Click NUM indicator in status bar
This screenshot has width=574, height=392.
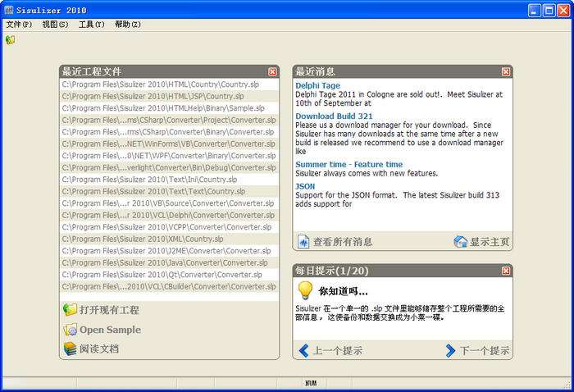click(x=311, y=383)
